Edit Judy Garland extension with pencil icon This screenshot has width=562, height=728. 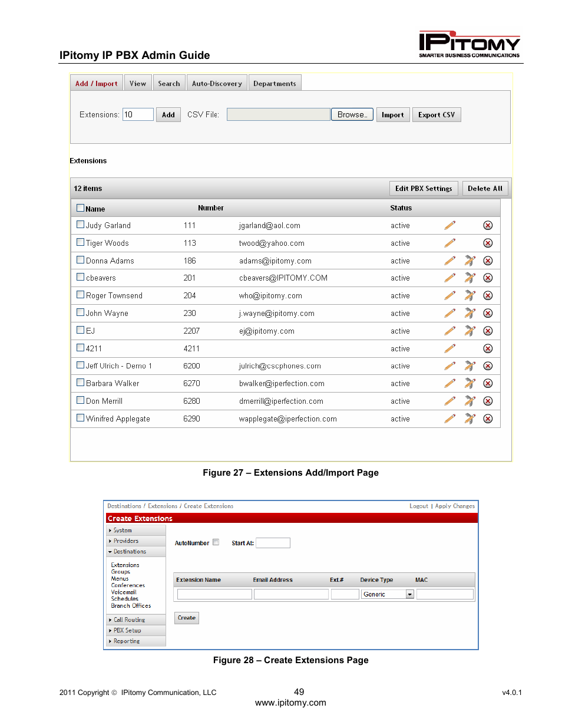coord(450,225)
